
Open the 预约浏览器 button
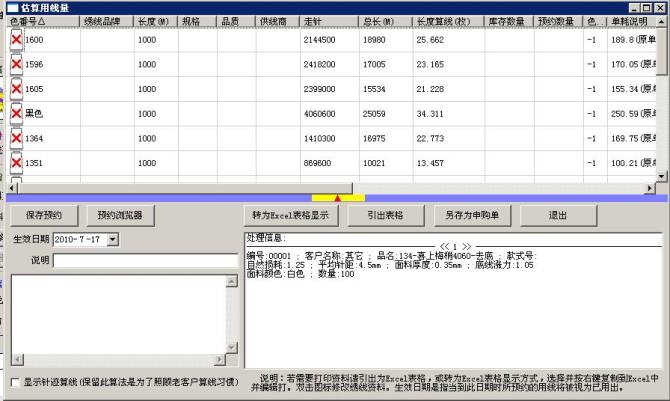[120, 215]
